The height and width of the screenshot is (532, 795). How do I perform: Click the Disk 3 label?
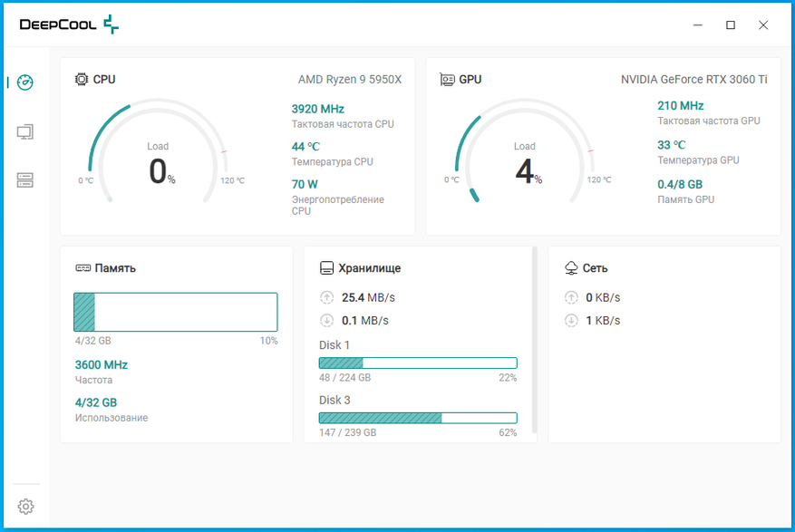click(x=334, y=401)
